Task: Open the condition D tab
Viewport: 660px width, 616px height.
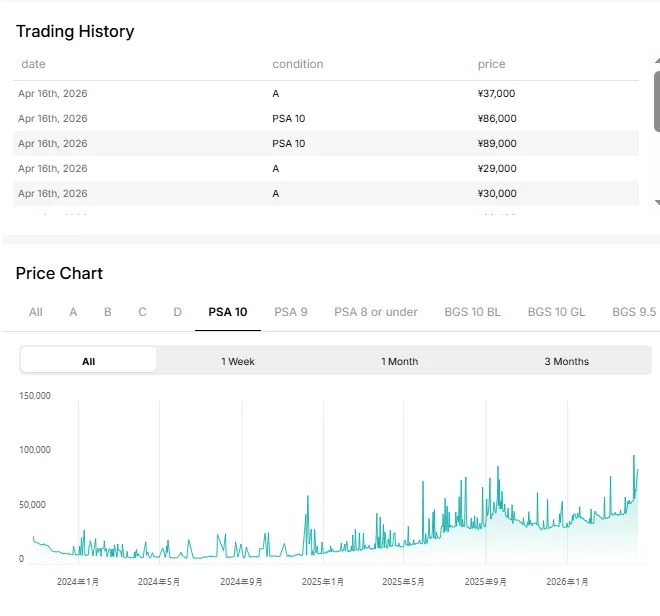Action: (178, 312)
